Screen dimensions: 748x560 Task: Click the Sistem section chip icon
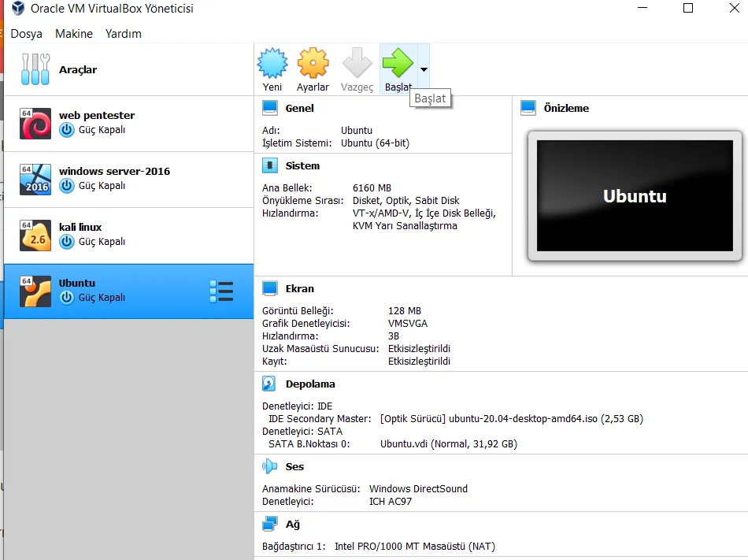[270, 165]
